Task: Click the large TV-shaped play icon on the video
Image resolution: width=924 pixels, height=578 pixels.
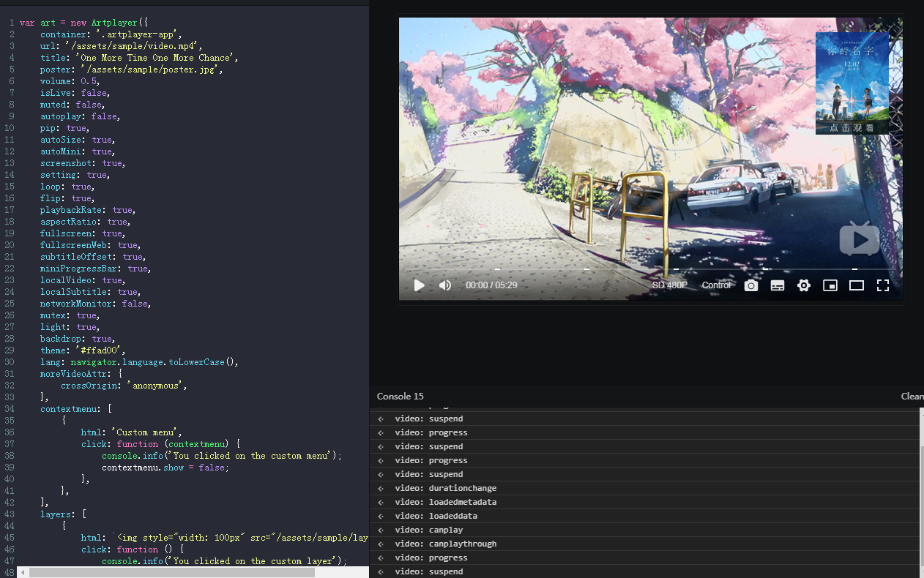Action: (860, 239)
